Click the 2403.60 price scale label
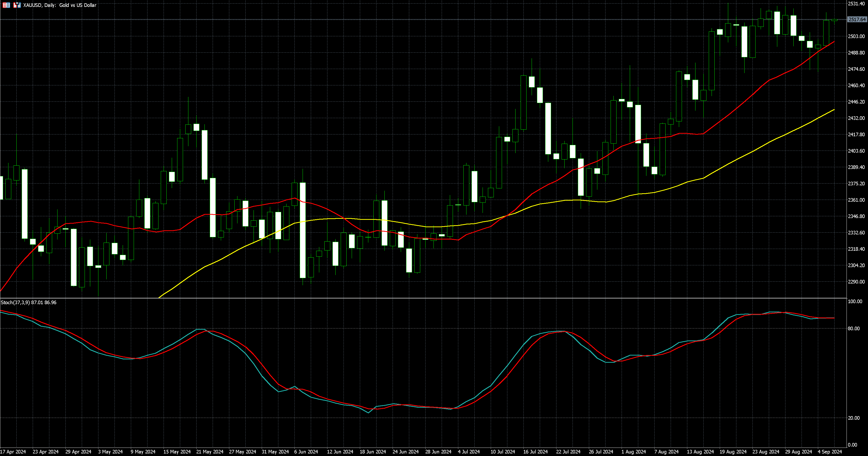This screenshot has height=456, width=868. click(856, 151)
